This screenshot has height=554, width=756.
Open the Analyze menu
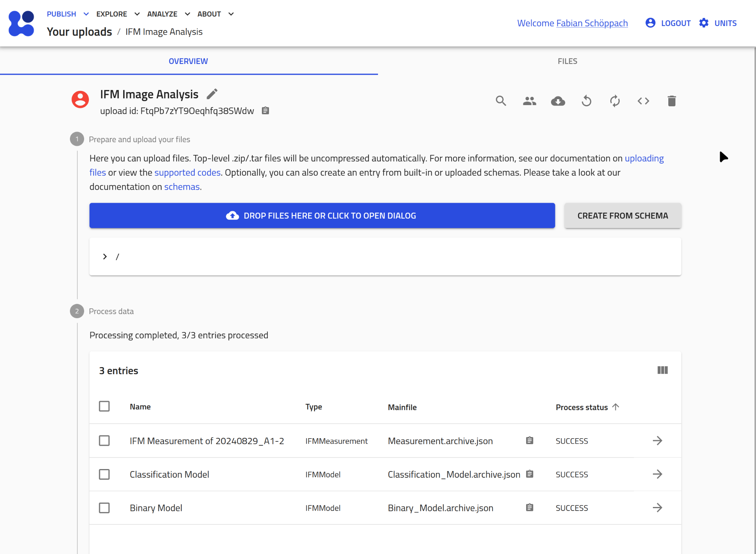[168, 14]
